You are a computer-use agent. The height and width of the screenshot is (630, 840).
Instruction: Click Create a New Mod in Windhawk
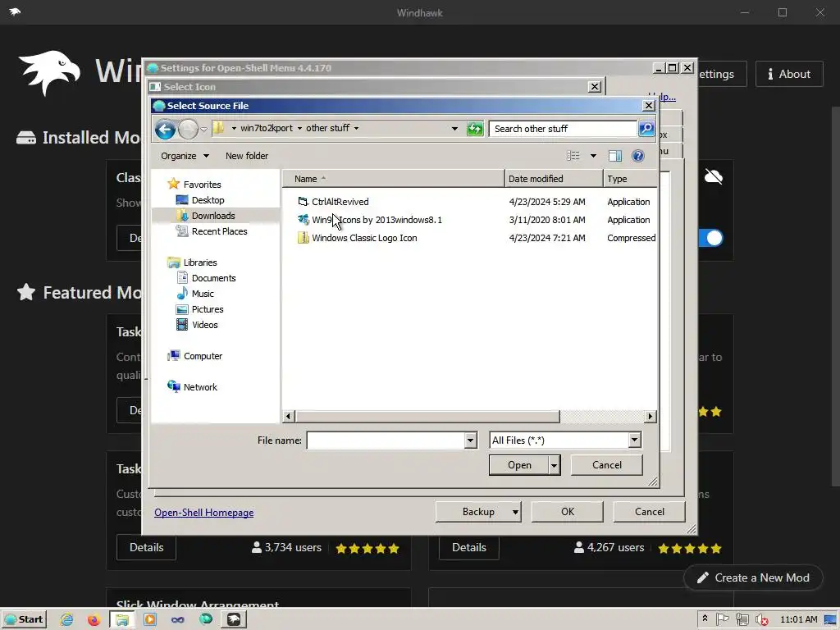pyautogui.click(x=753, y=577)
